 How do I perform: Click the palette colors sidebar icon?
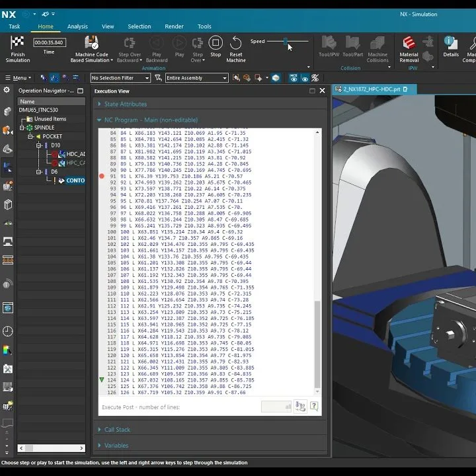(7, 350)
